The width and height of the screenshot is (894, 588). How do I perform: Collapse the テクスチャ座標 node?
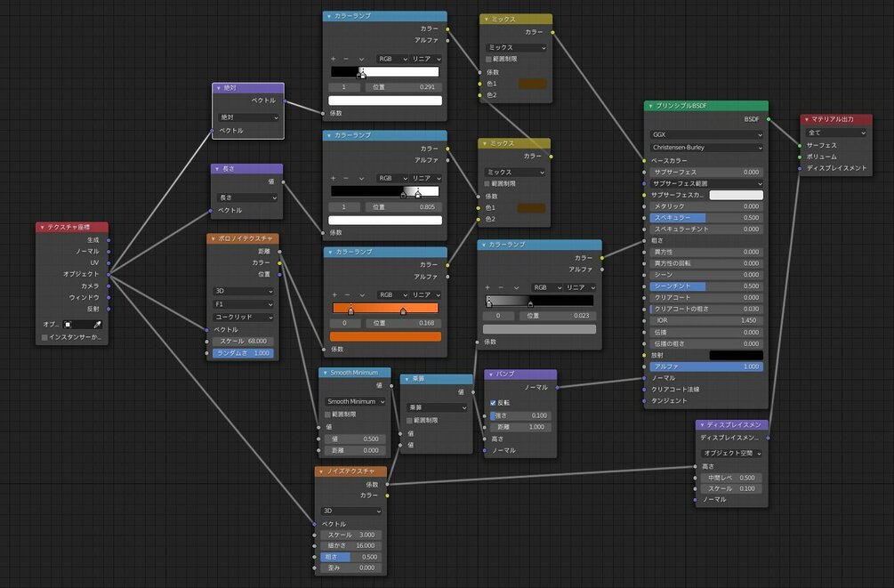(x=42, y=227)
